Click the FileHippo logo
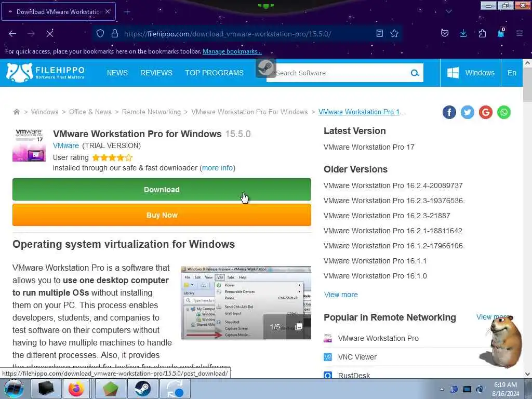Screen dimensions: 532x399 tap(45, 73)
